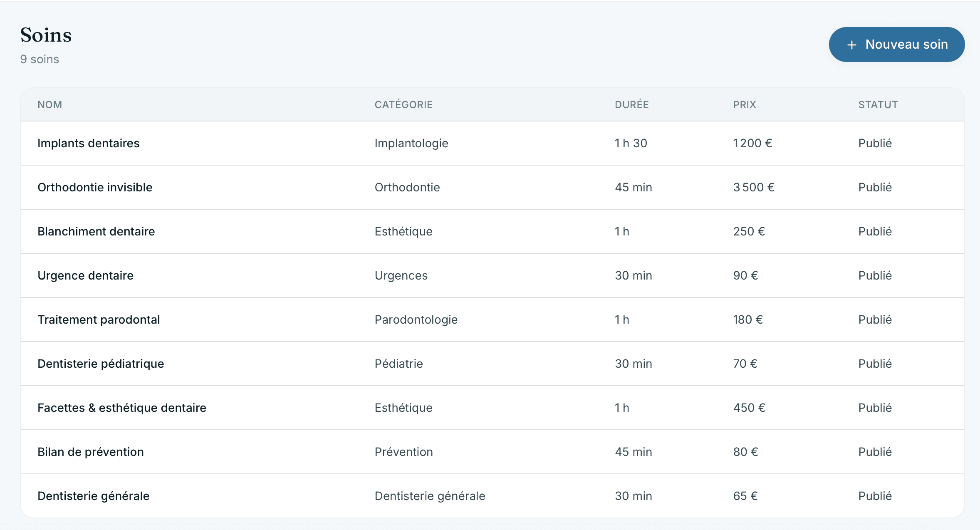Select Traitement parodontal row name
980x530 pixels.
tap(99, 319)
